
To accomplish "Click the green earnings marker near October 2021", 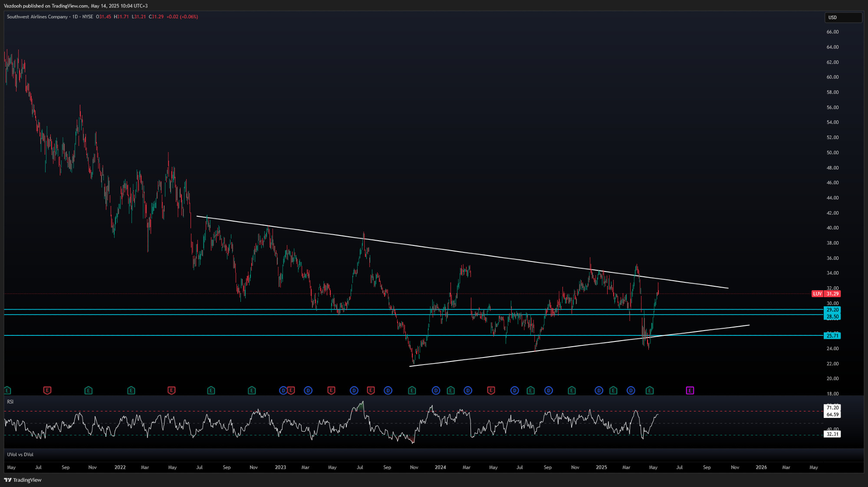I will click(89, 391).
